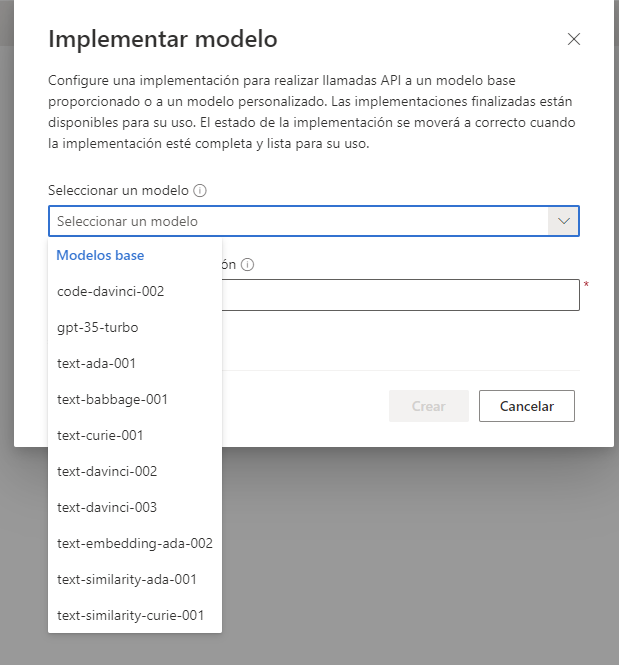Click the disabled Crear button
The width and height of the screenshot is (619, 665).
pyautogui.click(x=429, y=406)
